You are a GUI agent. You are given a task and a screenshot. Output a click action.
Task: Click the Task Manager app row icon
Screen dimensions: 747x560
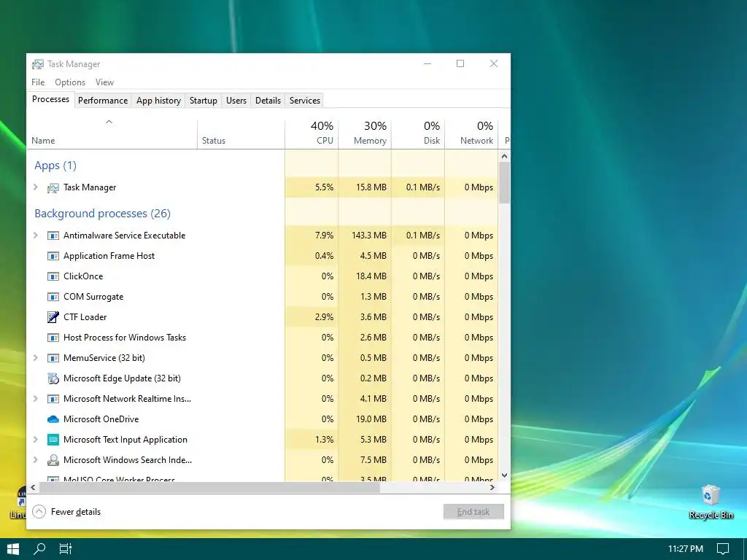pyautogui.click(x=53, y=187)
